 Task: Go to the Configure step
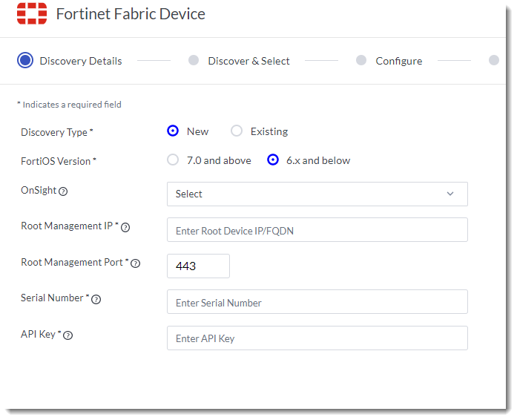361,61
